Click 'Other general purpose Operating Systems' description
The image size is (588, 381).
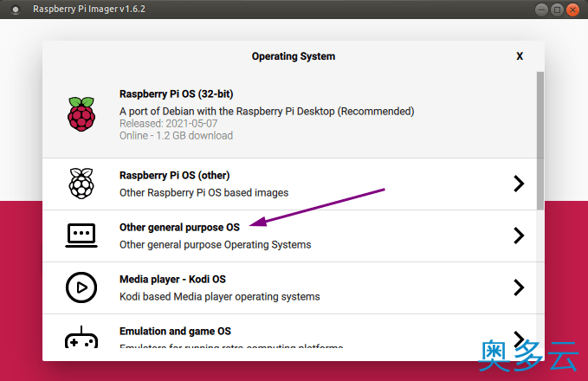tap(216, 244)
